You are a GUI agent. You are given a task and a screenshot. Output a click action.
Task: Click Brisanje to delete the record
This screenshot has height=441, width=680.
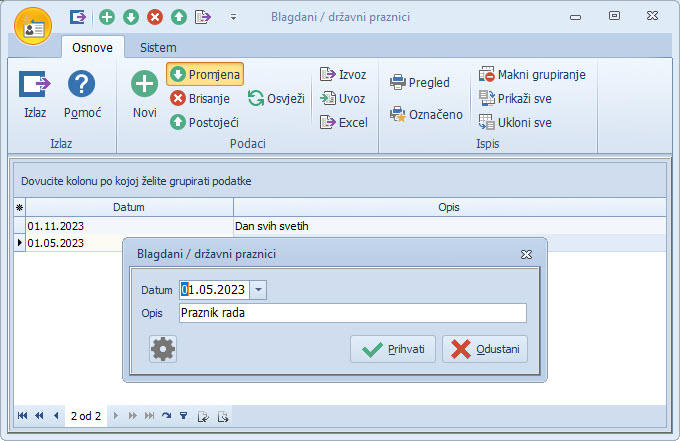(200, 98)
